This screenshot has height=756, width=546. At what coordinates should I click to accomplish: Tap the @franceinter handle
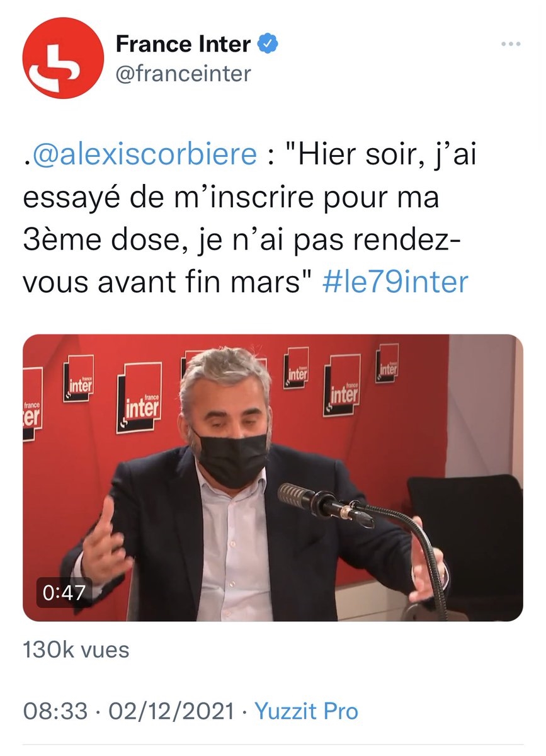pyautogui.click(x=183, y=74)
